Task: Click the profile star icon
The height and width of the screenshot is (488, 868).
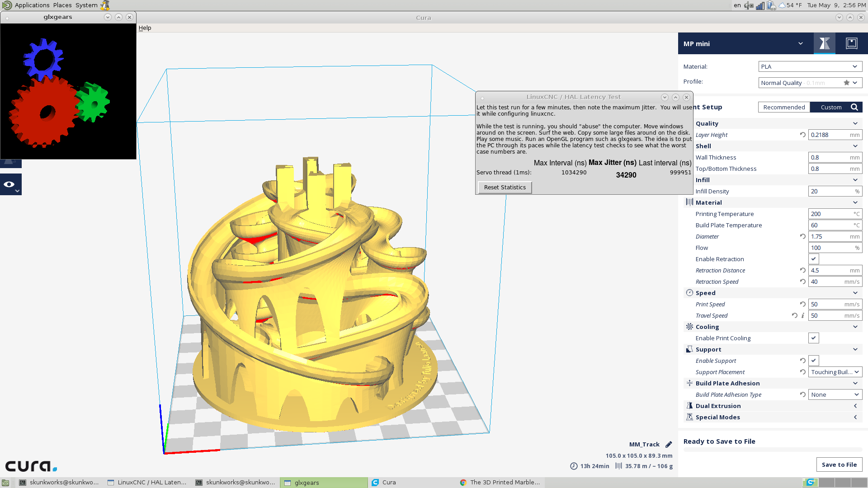Action: pos(846,83)
